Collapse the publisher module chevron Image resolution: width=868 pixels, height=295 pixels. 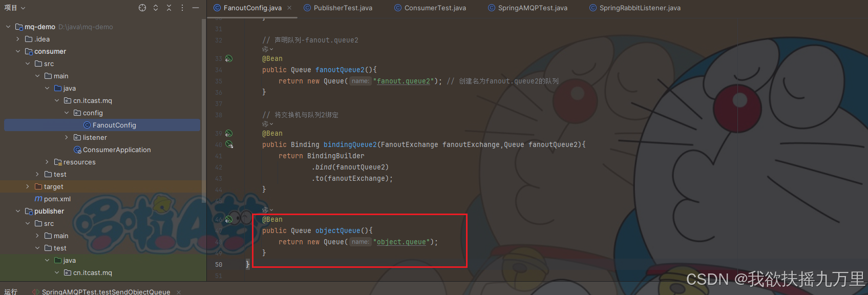(x=18, y=211)
